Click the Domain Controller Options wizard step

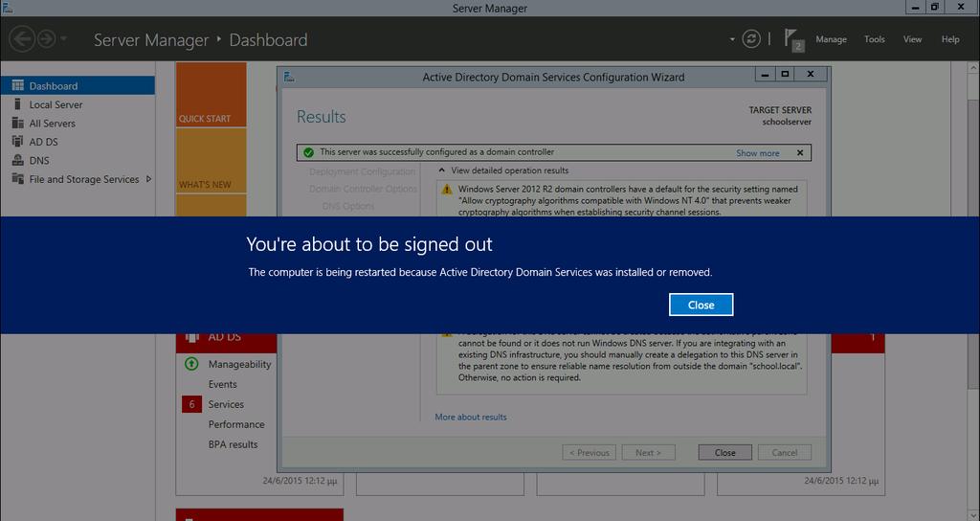click(363, 189)
